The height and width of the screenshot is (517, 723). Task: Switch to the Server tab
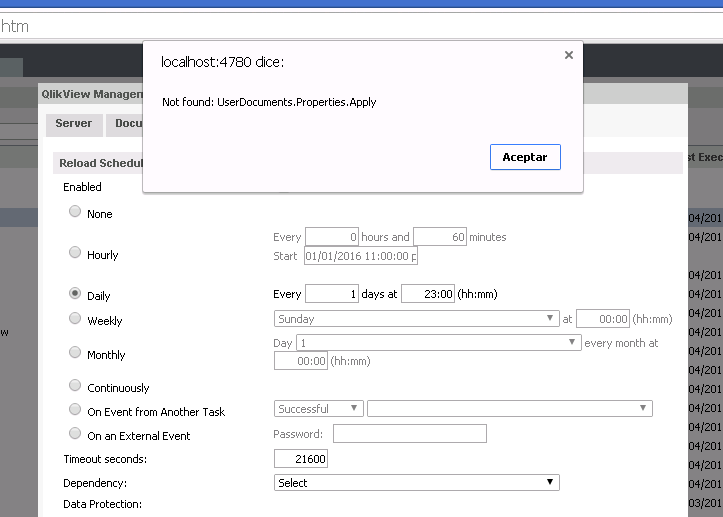pos(73,124)
